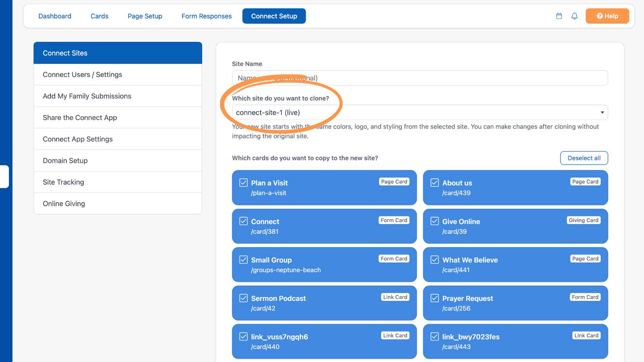Open Online Giving in sidebar

click(x=118, y=204)
